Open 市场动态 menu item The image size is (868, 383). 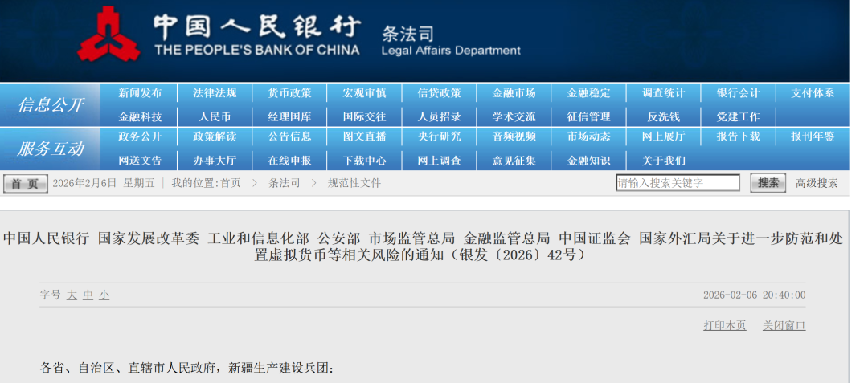(589, 136)
